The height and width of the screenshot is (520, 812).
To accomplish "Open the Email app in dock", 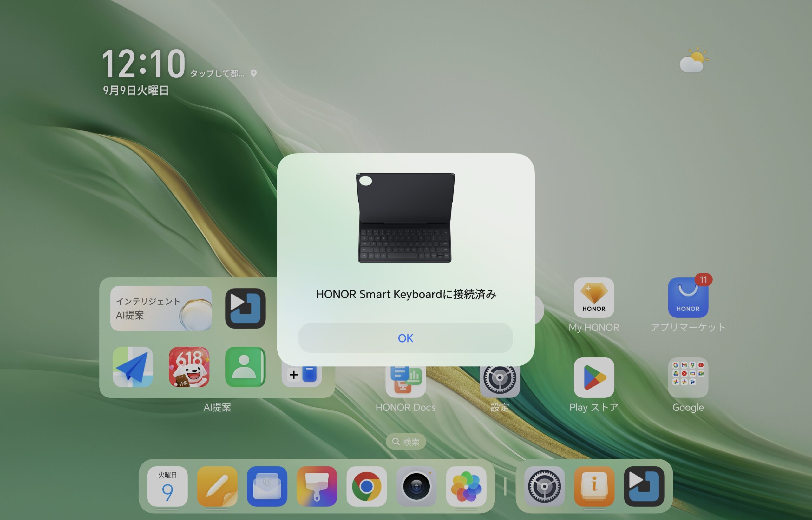I will (x=267, y=486).
